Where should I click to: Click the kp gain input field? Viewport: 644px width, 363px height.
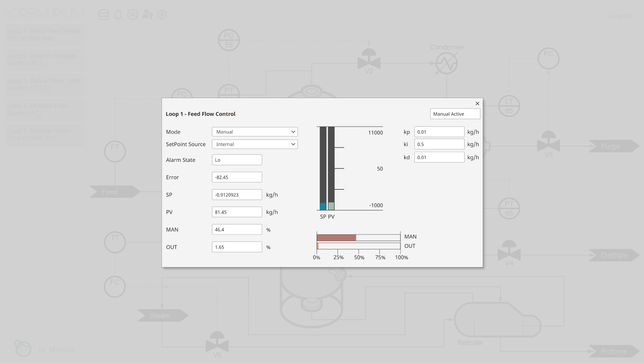point(439,132)
